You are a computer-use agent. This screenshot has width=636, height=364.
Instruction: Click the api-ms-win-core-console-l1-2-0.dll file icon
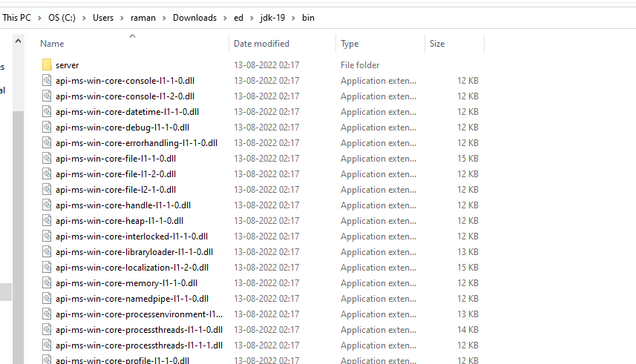(x=47, y=96)
